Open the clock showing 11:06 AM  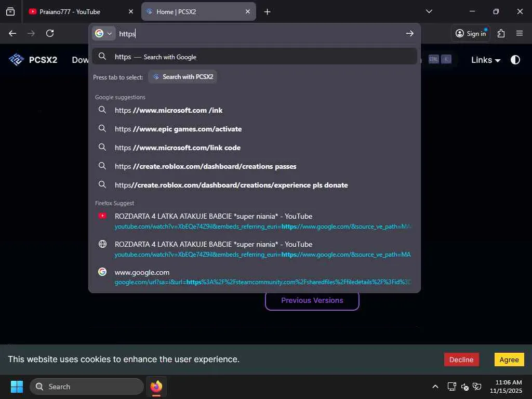click(x=506, y=387)
